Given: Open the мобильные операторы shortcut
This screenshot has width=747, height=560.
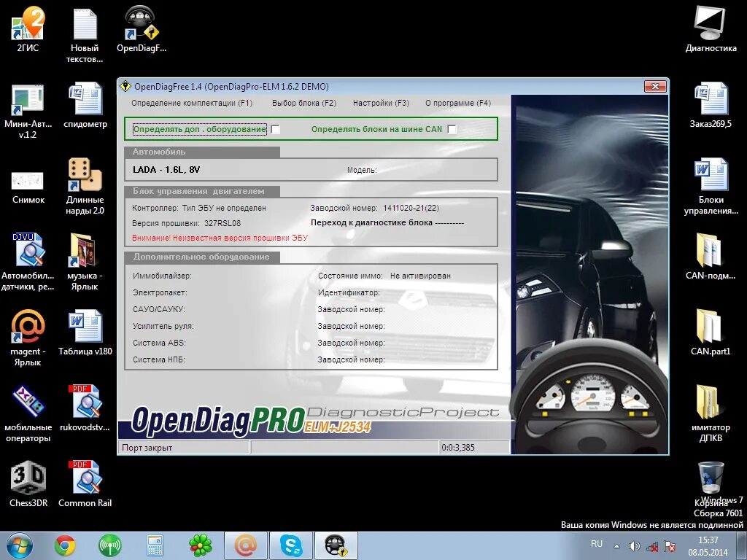Looking at the screenshot, I should (x=28, y=413).
